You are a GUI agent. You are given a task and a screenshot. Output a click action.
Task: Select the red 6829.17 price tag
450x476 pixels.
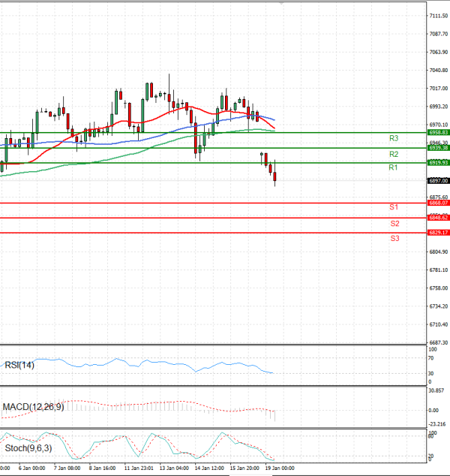point(438,233)
